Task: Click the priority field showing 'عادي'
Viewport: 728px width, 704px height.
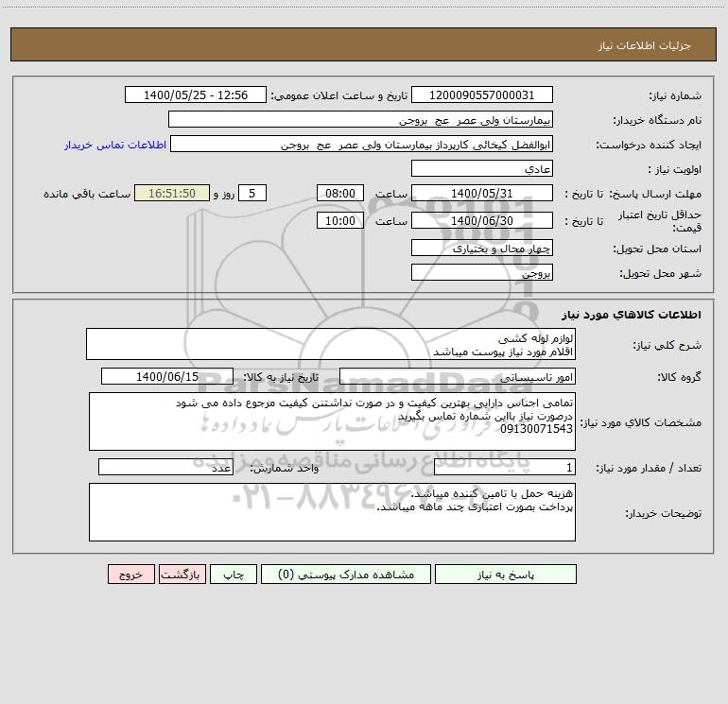Action: point(482,168)
